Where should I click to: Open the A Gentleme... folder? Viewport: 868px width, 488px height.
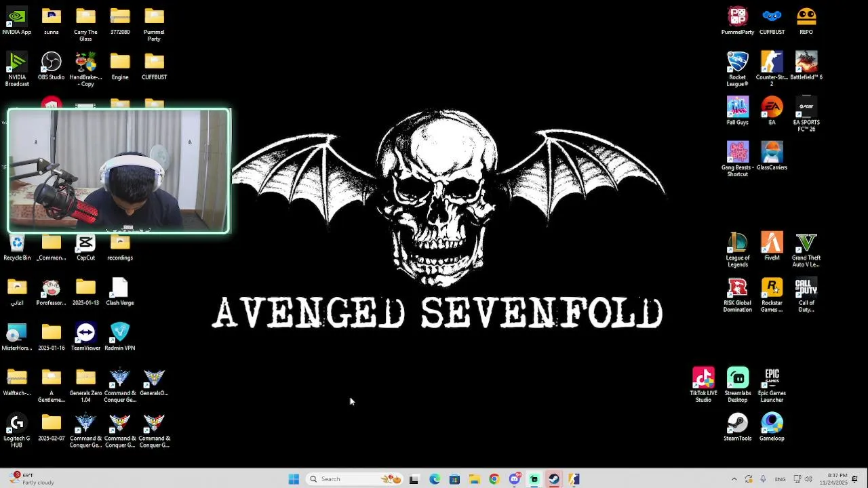coord(52,386)
